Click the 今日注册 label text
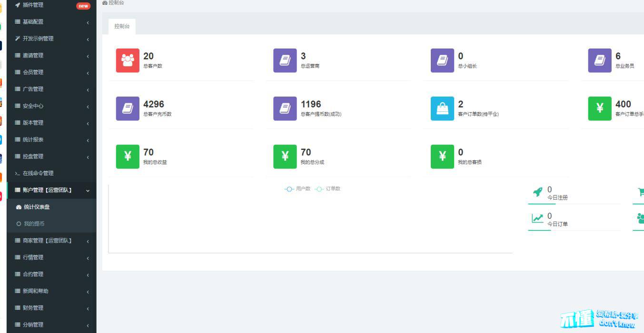The width and height of the screenshot is (644, 333). point(557,198)
